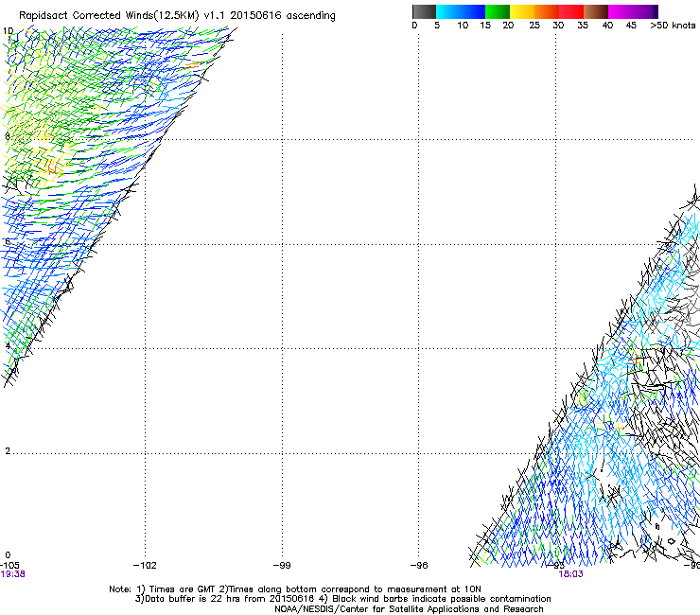Click the 'Times are GMT' note line
Image resolution: width=700 pixels, height=615 pixels.
click(294, 589)
